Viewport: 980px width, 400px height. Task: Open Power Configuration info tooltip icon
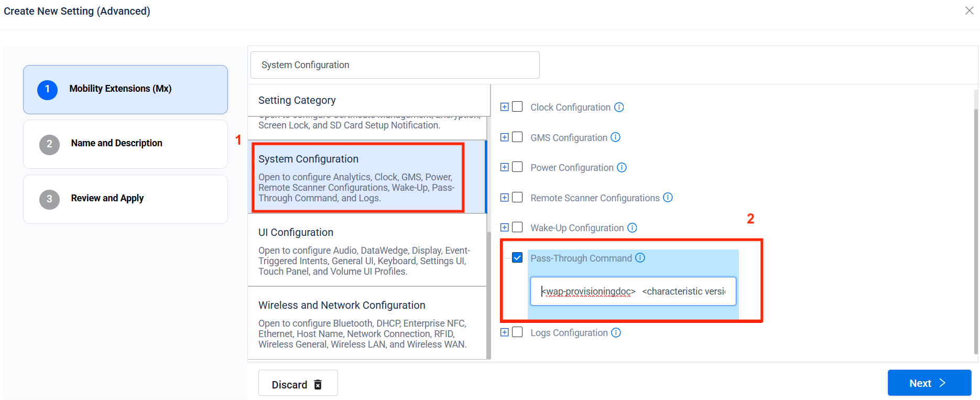pyautogui.click(x=622, y=167)
